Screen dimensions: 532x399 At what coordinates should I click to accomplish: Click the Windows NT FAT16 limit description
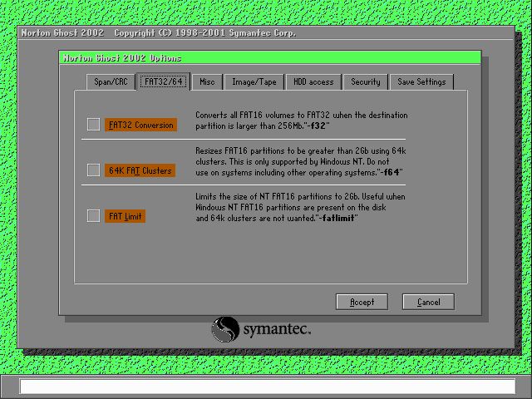(x=300, y=207)
